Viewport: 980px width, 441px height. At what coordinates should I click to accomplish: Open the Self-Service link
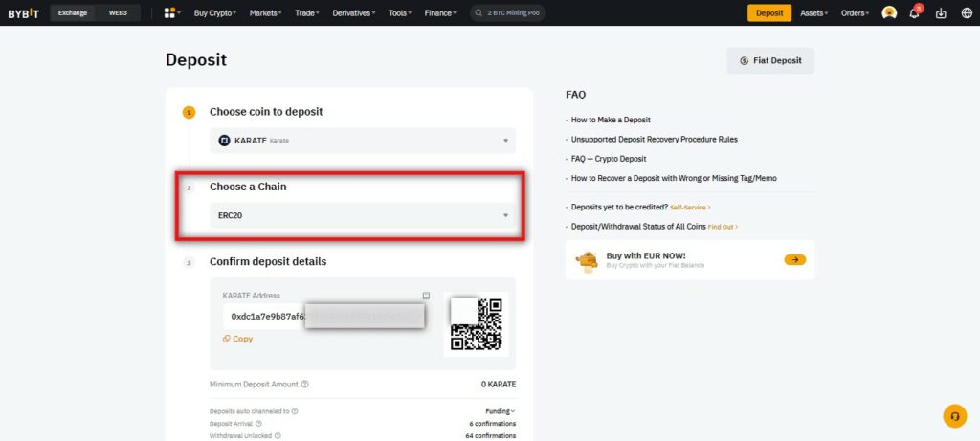click(690, 208)
